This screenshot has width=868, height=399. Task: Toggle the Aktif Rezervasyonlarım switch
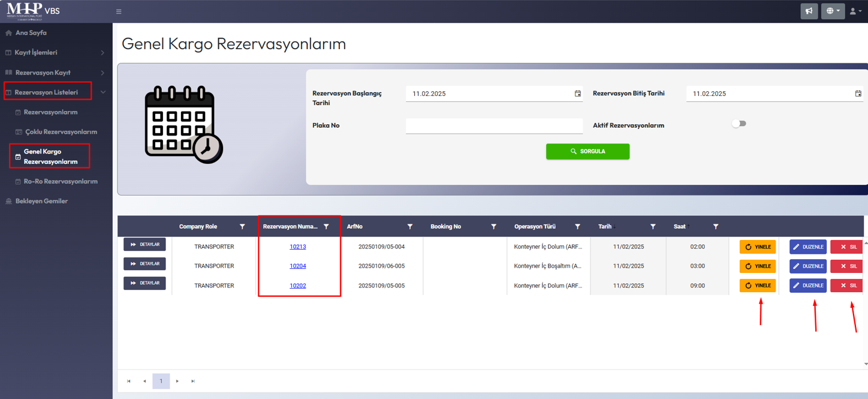coord(739,124)
